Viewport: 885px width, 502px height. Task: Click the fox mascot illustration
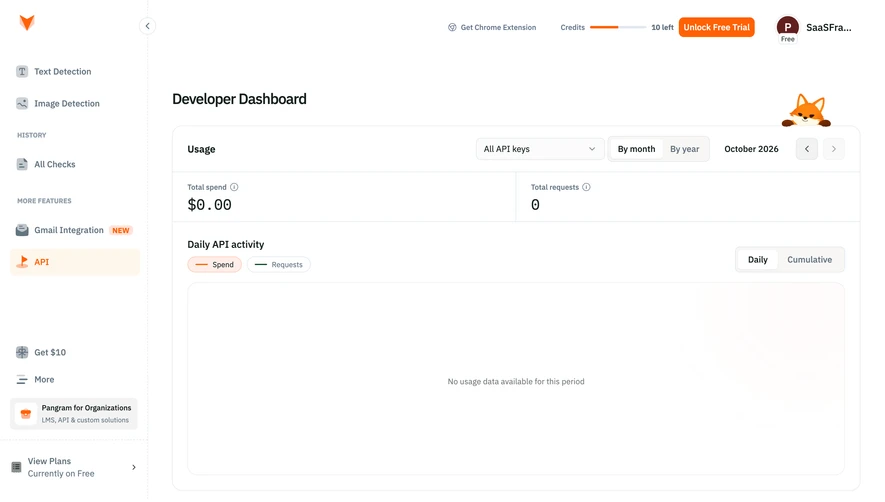click(807, 111)
